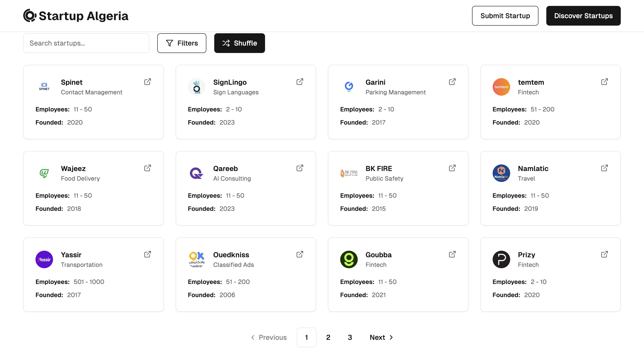Click the Yassir purple logo

44,259
